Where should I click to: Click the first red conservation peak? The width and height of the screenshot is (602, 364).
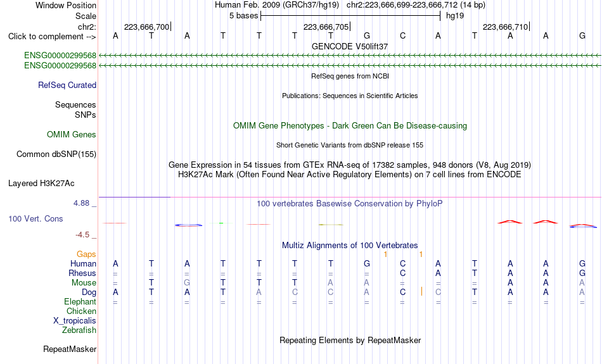[x=510, y=222]
